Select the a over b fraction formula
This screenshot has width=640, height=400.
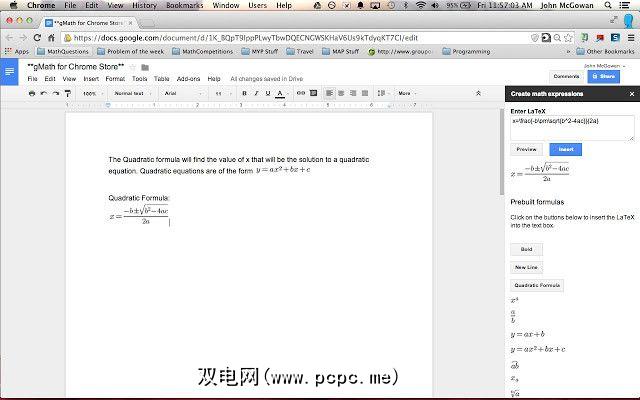tap(513, 316)
